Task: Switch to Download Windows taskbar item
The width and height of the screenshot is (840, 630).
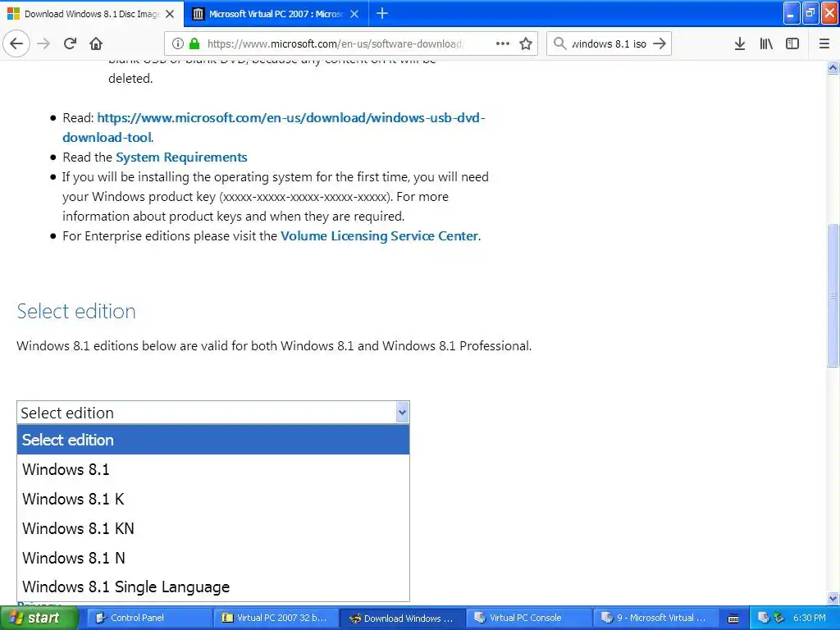Action: pos(402,618)
